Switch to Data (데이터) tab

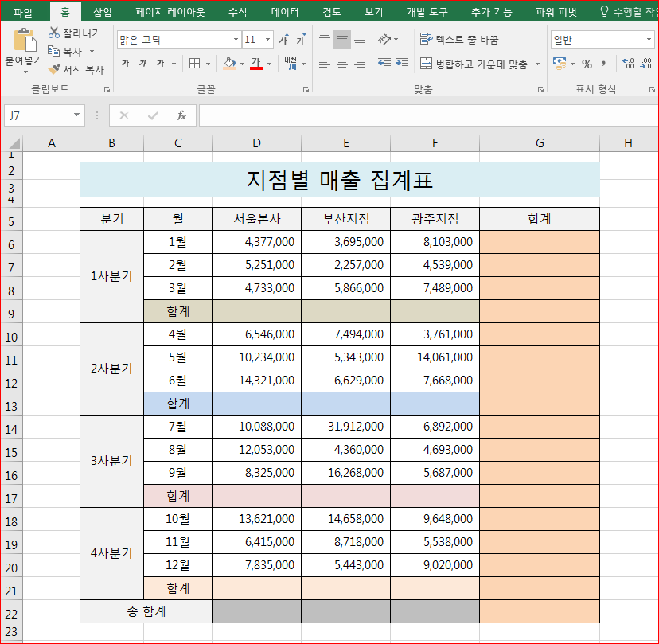285,12
